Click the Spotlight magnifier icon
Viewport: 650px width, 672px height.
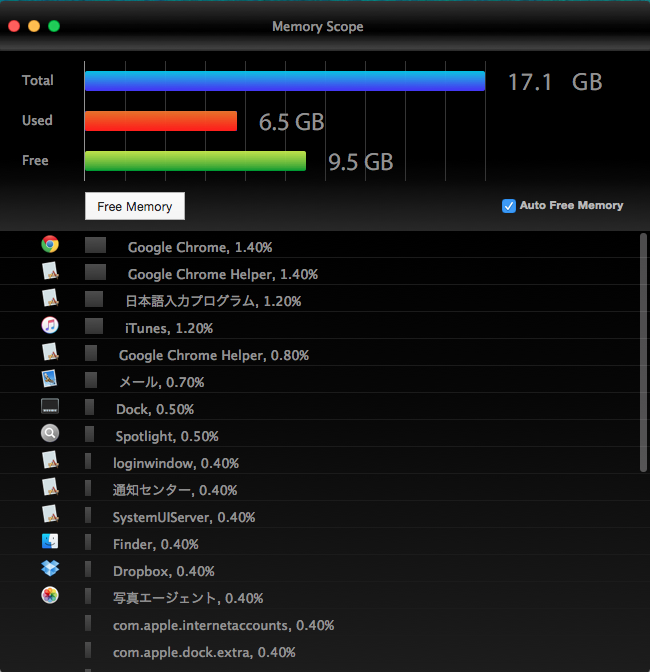(x=50, y=433)
